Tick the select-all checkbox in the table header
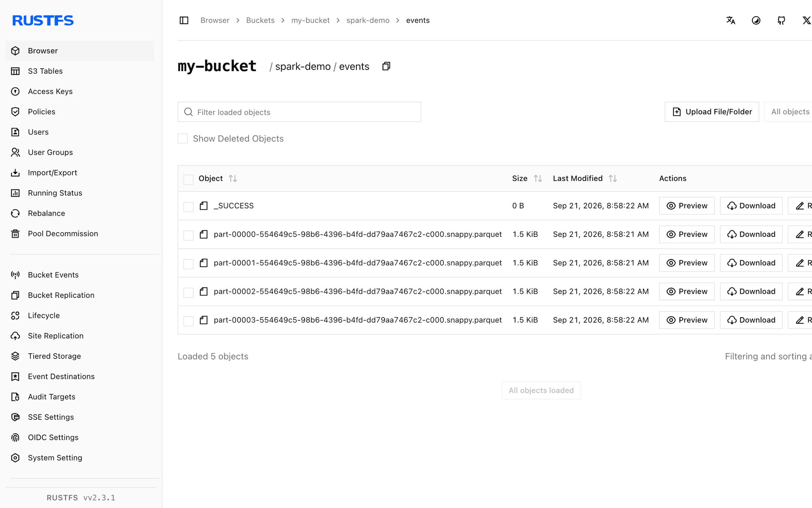Viewport: 812px width, 508px height. [188, 179]
